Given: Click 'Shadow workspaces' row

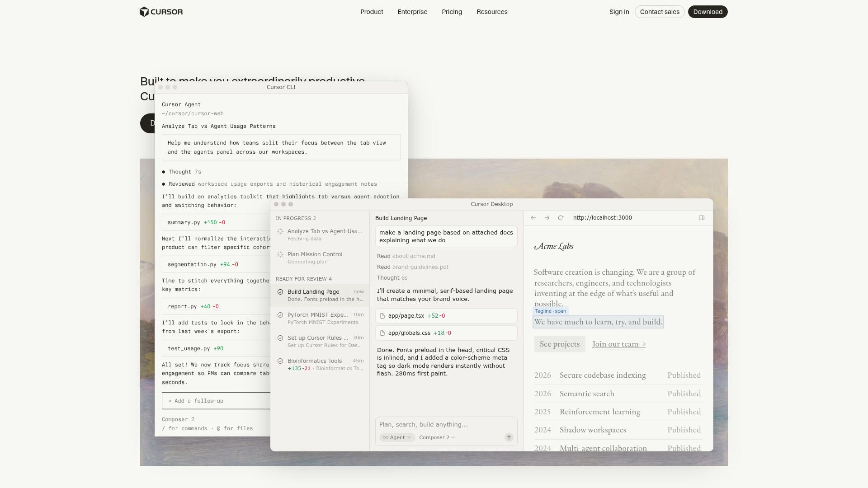Looking at the screenshot, I should pyautogui.click(x=618, y=430).
